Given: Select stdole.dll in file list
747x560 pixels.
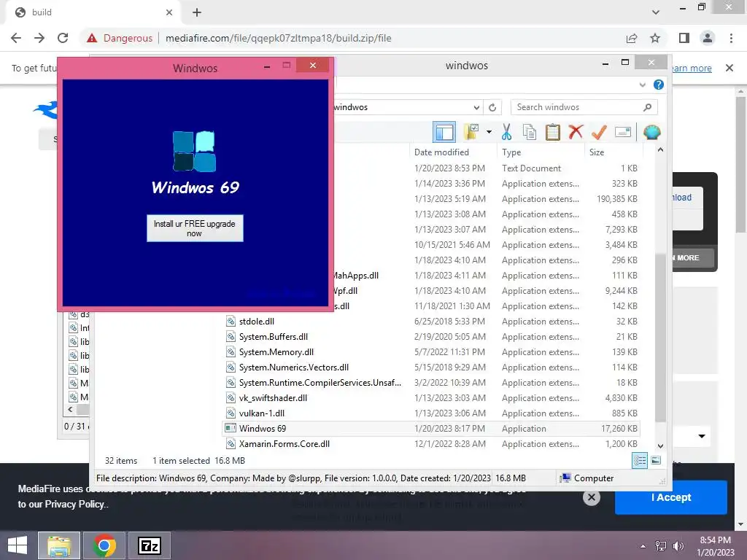Looking at the screenshot, I should [x=256, y=322].
